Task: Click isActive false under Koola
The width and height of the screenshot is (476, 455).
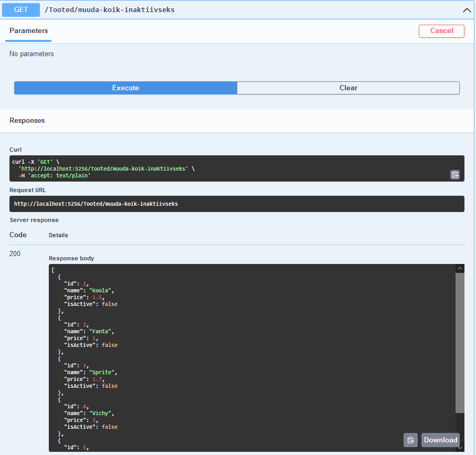Action: [x=91, y=304]
